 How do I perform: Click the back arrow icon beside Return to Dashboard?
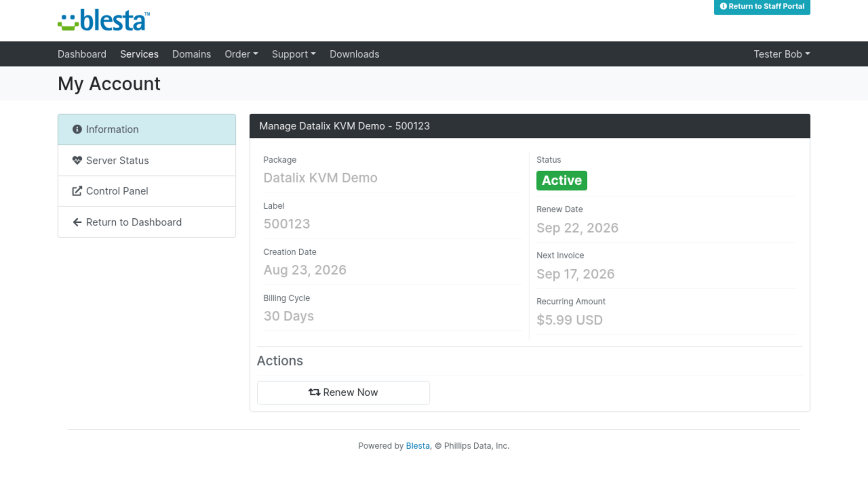tap(77, 222)
